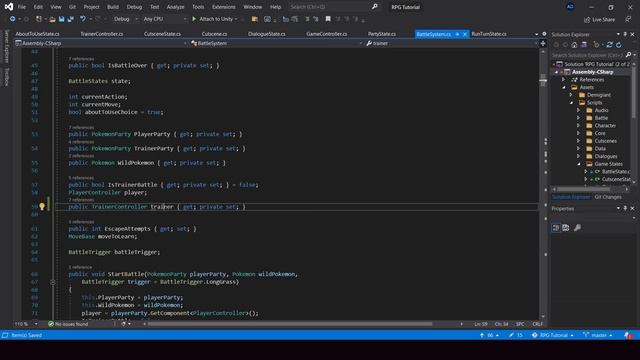Click the Alphabetical sort icon in Properties
Viewport: 640px width, 360px height.
point(565,228)
